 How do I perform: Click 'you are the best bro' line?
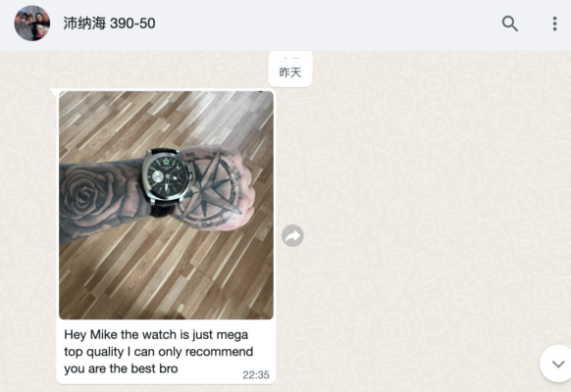click(121, 368)
